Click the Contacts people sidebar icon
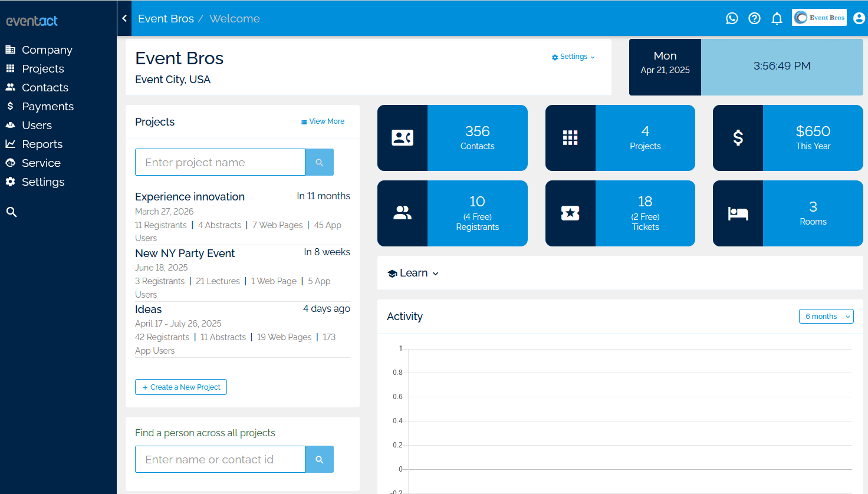 10,87
